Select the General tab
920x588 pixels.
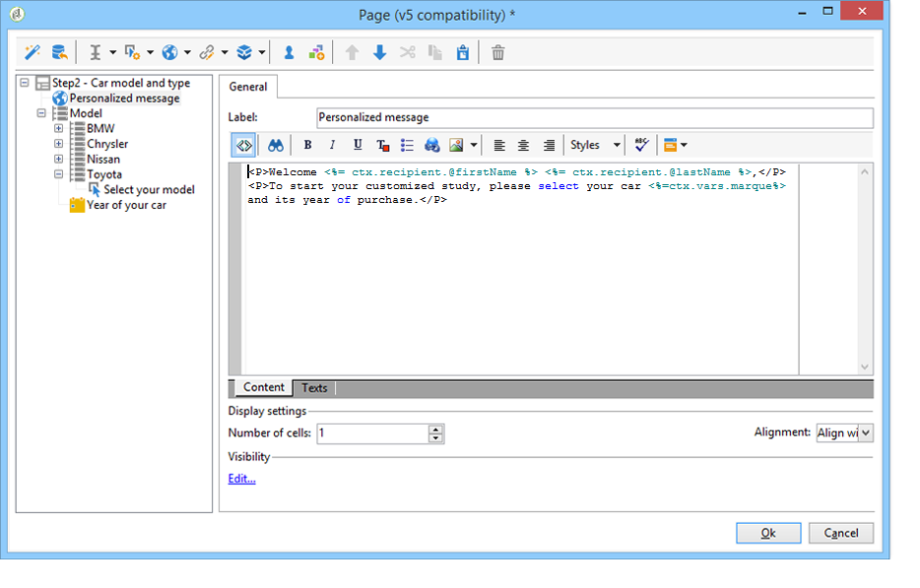point(248,87)
